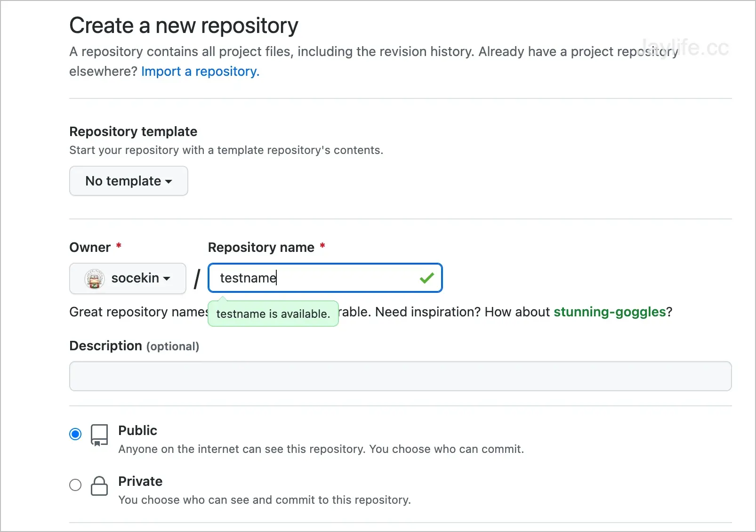Open the Import a repository link
756x532 pixels.
[200, 71]
